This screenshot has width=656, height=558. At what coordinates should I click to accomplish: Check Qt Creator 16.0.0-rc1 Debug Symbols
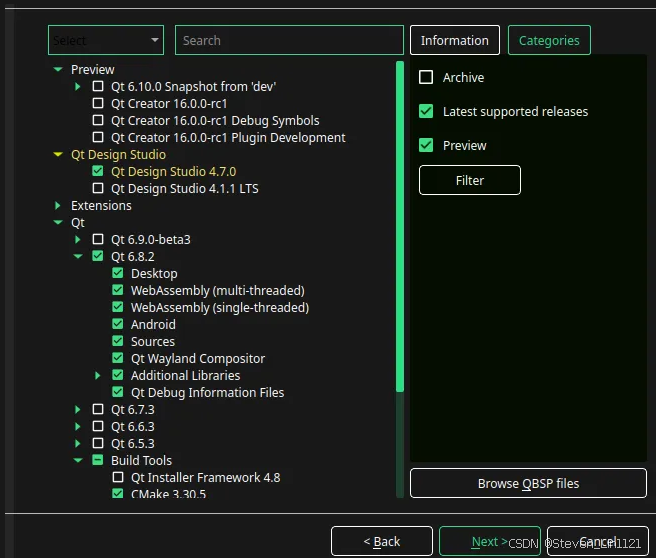point(98,120)
